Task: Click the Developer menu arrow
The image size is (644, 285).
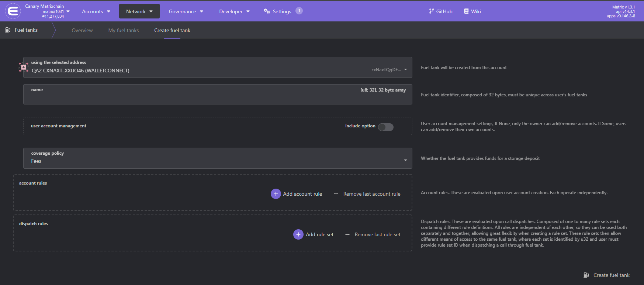Action: 248,11
